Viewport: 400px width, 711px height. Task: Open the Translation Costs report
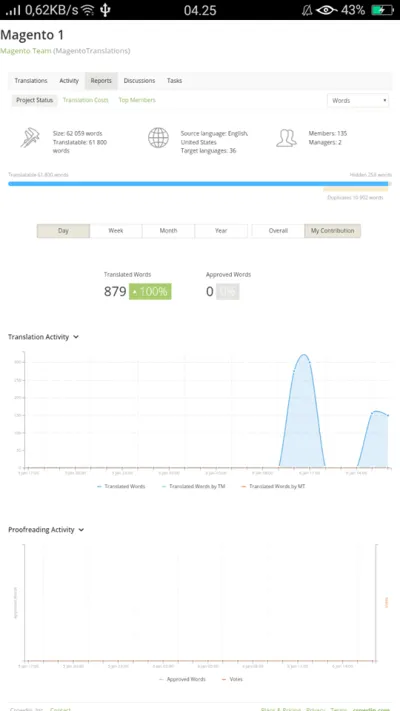(85, 100)
